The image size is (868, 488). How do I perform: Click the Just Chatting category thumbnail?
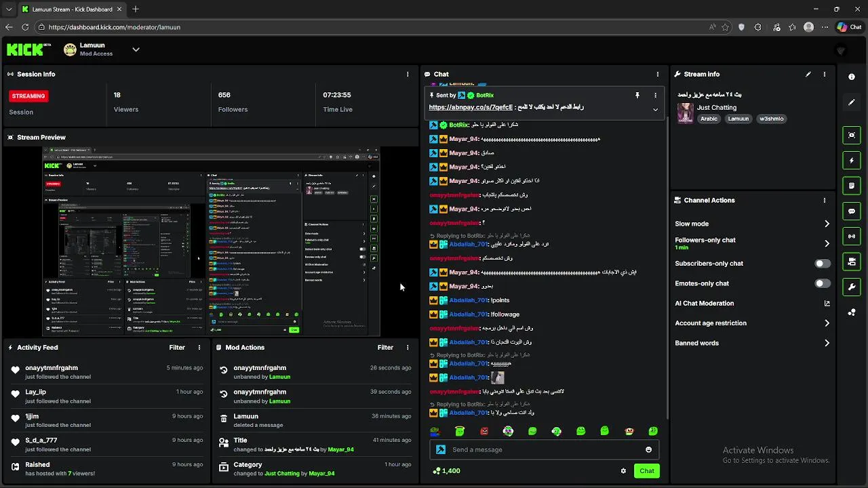[x=686, y=113]
